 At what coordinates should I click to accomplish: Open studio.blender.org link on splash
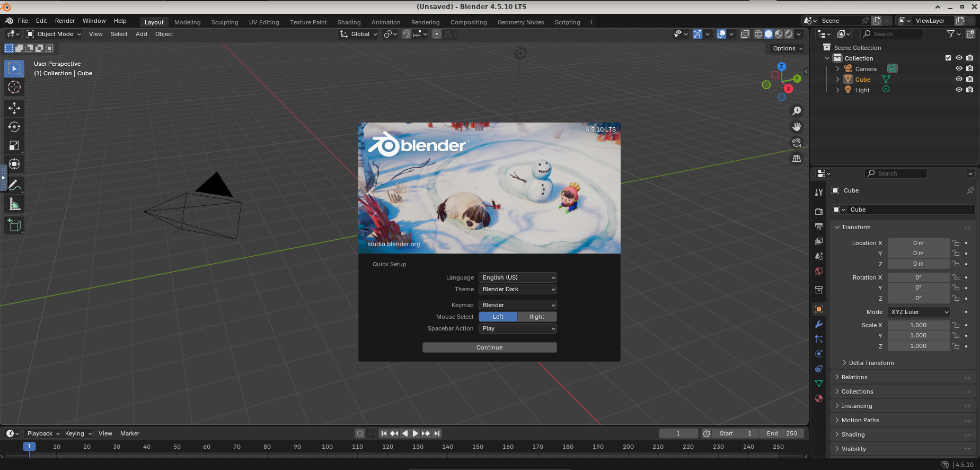point(394,244)
